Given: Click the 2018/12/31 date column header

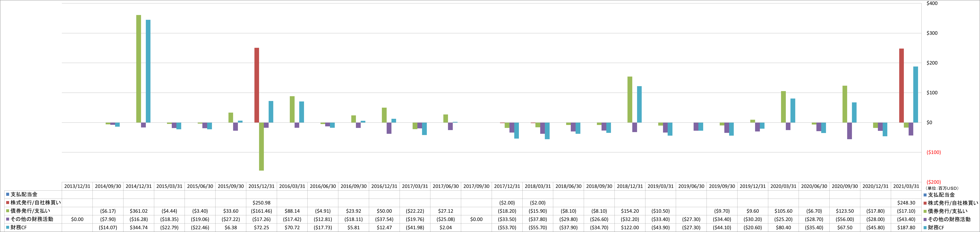Looking at the screenshot, I should pyautogui.click(x=630, y=186).
